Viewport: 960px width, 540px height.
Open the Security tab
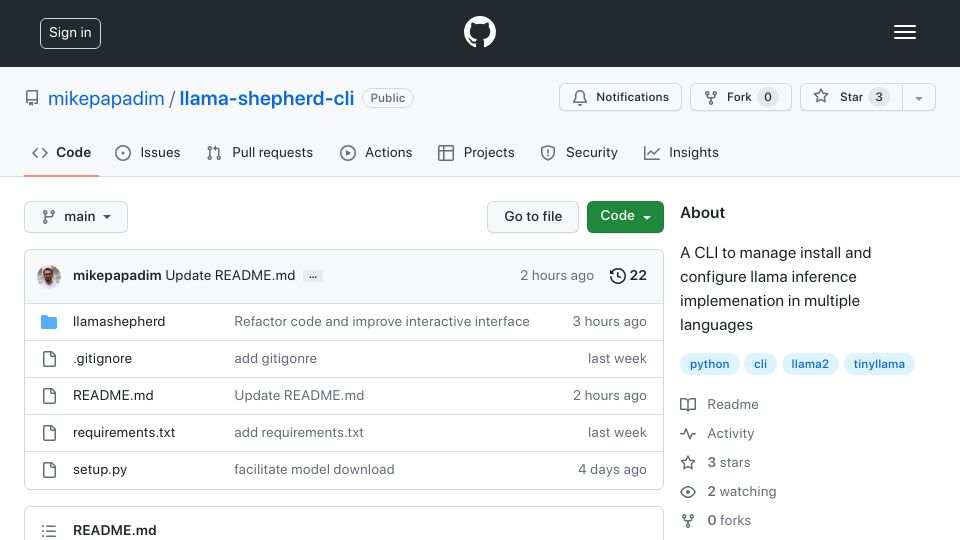coord(579,152)
